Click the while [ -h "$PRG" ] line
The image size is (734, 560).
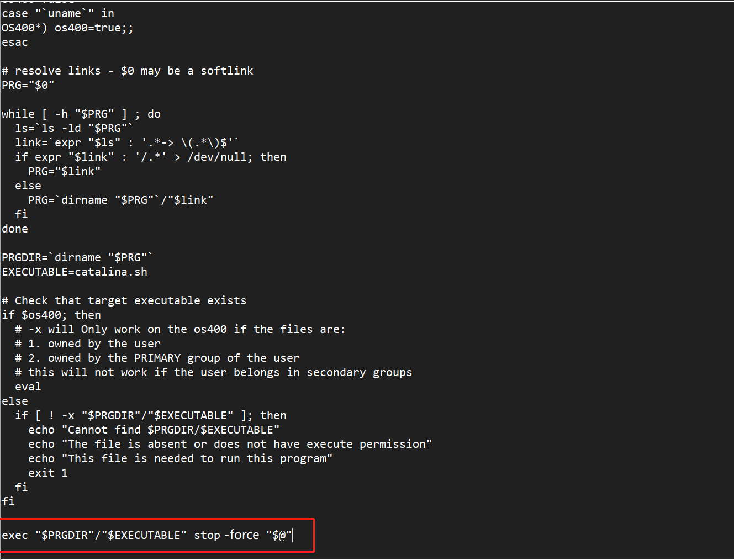click(x=81, y=114)
